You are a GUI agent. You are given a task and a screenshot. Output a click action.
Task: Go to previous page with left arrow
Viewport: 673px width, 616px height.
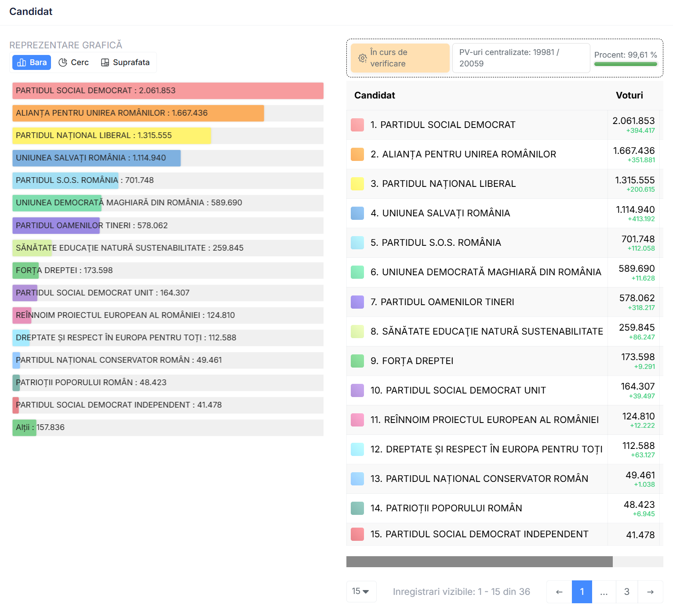(x=559, y=592)
